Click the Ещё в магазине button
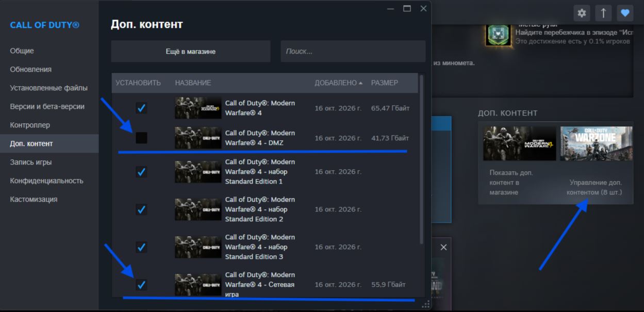This screenshot has width=644, height=312. click(x=191, y=52)
